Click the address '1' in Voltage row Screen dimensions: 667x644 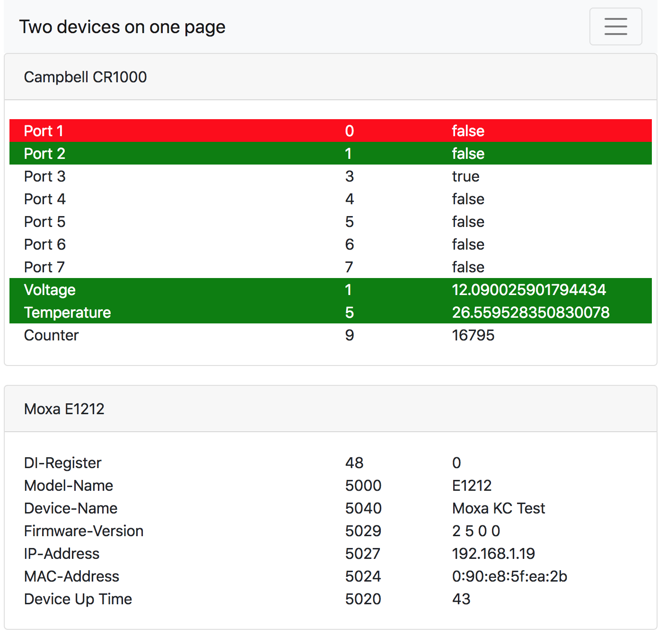tap(349, 290)
